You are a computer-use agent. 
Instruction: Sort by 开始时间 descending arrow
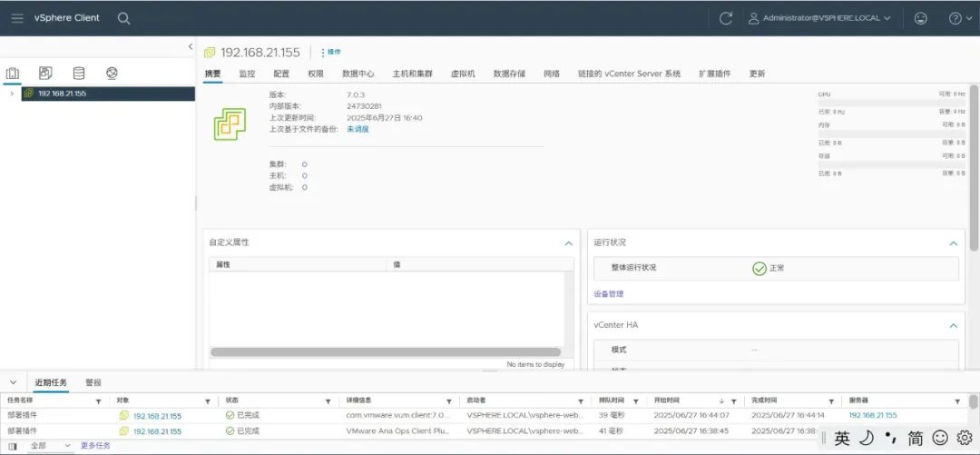(724, 401)
